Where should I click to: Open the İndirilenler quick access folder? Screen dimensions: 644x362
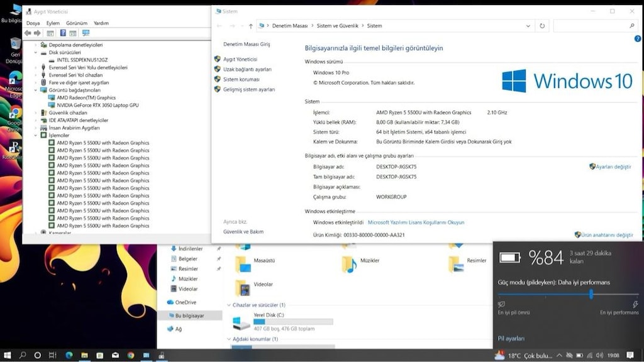190,249
